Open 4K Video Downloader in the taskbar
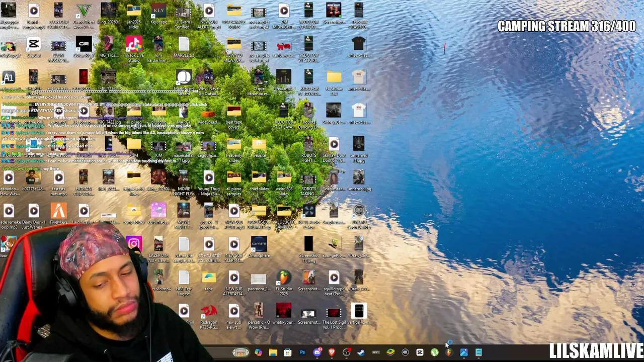The image size is (644, 362). [405, 352]
